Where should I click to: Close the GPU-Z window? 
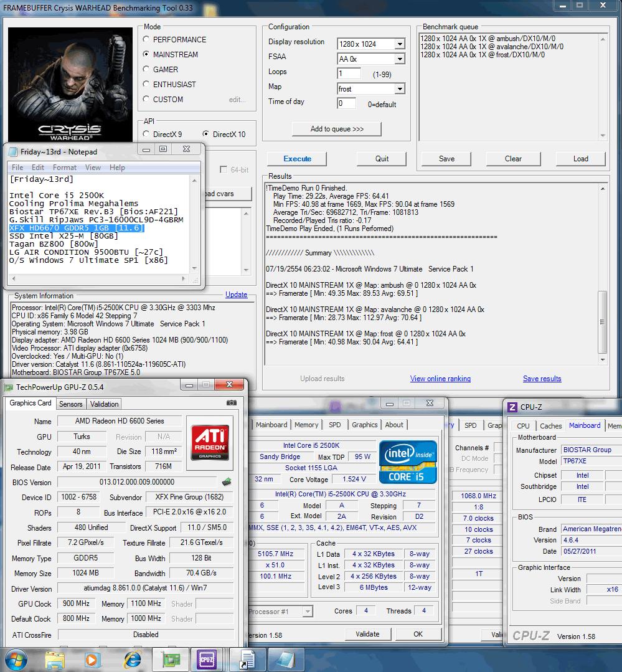point(230,384)
